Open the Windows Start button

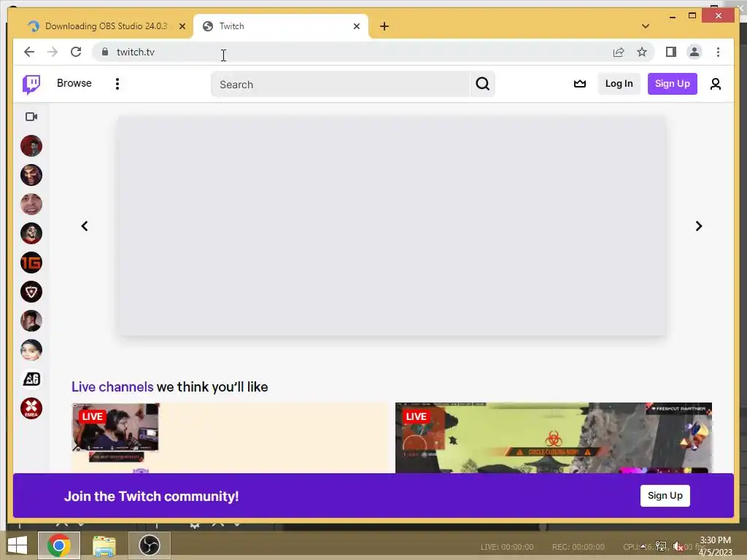point(18,545)
